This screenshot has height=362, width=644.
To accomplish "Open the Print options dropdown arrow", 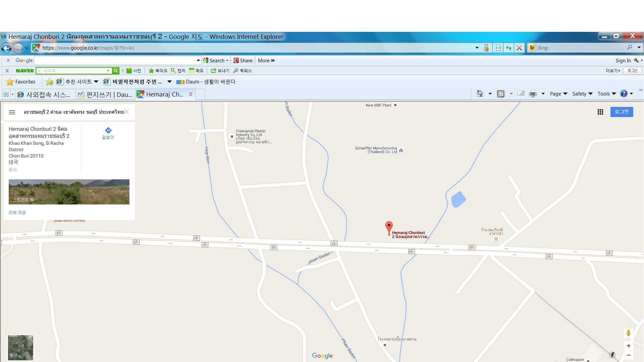I will 543,94.
